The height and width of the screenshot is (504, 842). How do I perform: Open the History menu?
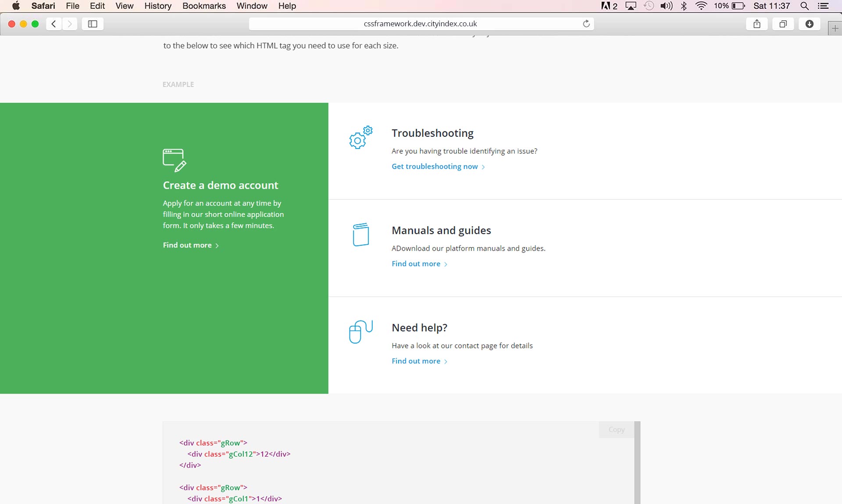(x=157, y=6)
